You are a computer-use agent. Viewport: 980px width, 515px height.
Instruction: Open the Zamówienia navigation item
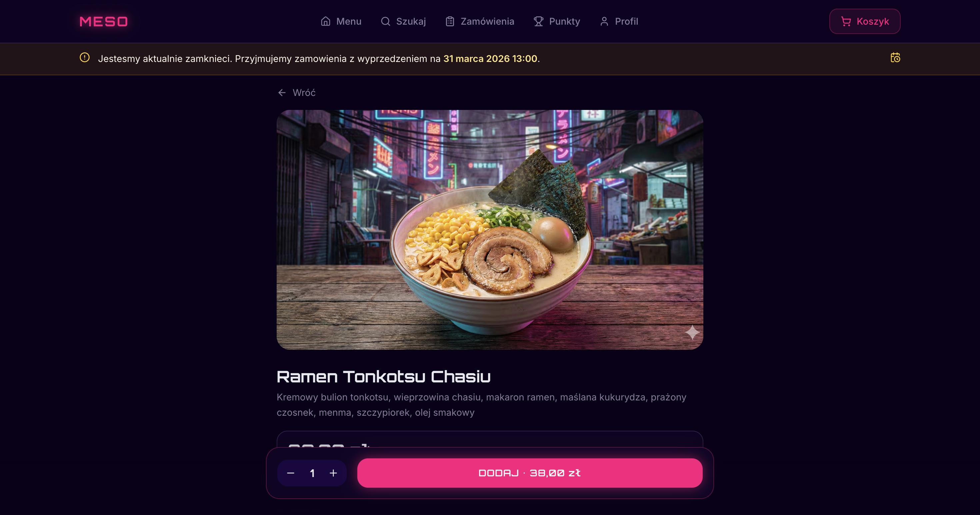tap(479, 21)
